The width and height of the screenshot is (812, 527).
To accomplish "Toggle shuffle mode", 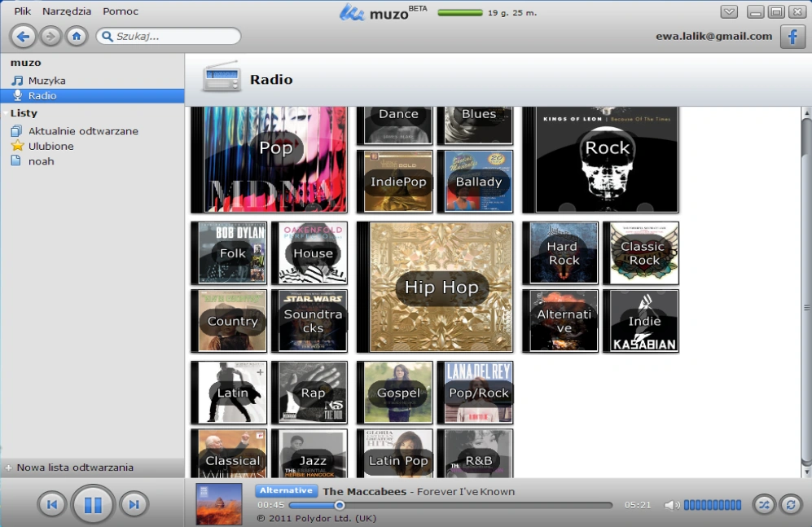I will click(x=764, y=504).
